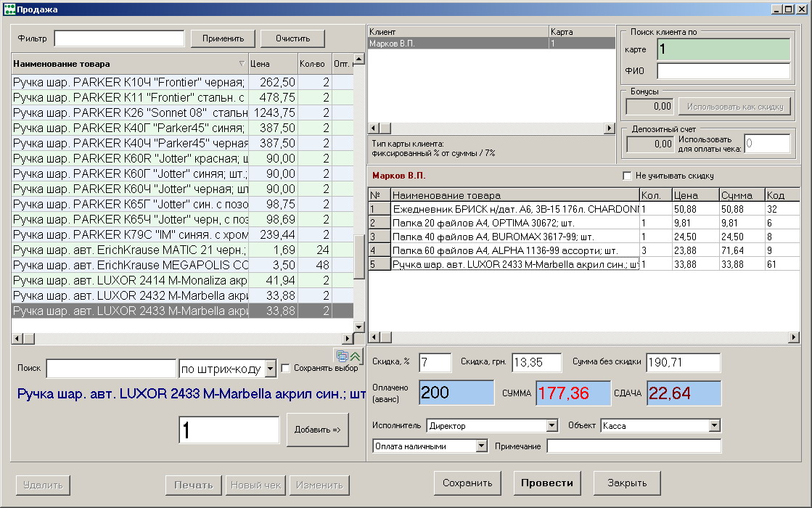Click the Очистить filter button
The width and height of the screenshot is (812, 508).
click(292, 38)
